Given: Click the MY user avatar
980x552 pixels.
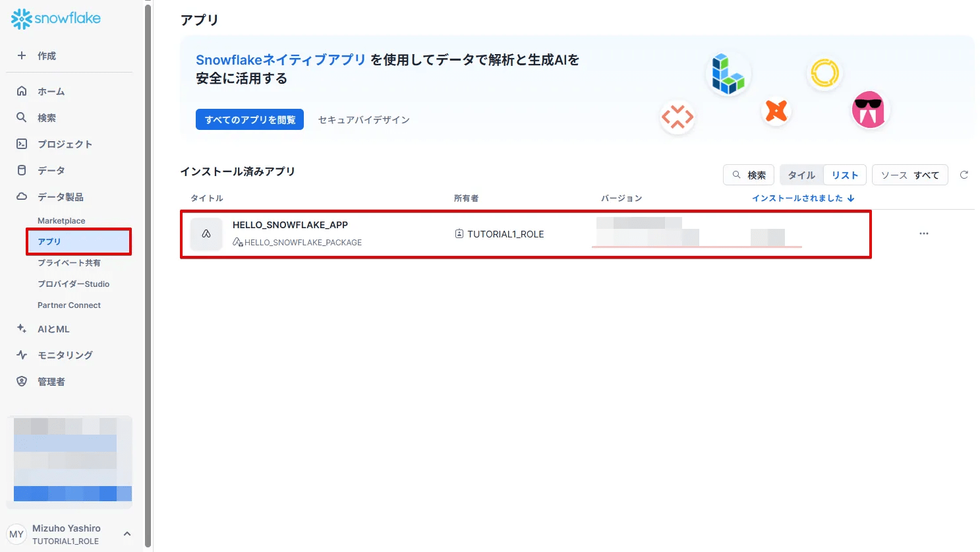Looking at the screenshot, I should [16, 534].
